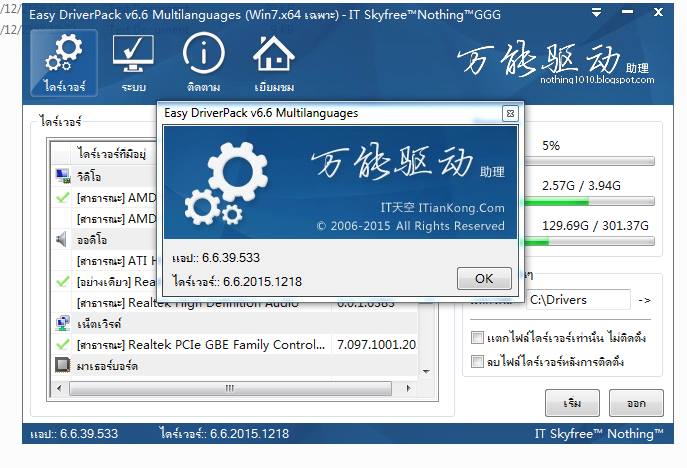Open the title bar dropdown menu arrow

point(596,13)
